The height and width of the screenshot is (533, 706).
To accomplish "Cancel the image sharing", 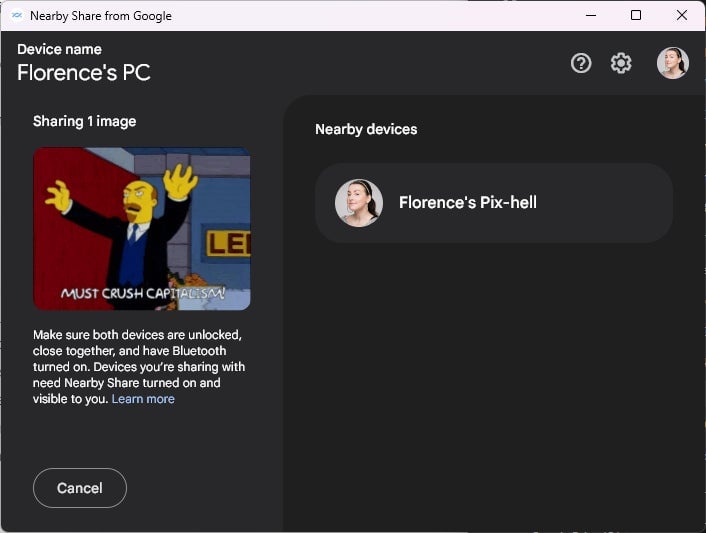I will (80, 488).
